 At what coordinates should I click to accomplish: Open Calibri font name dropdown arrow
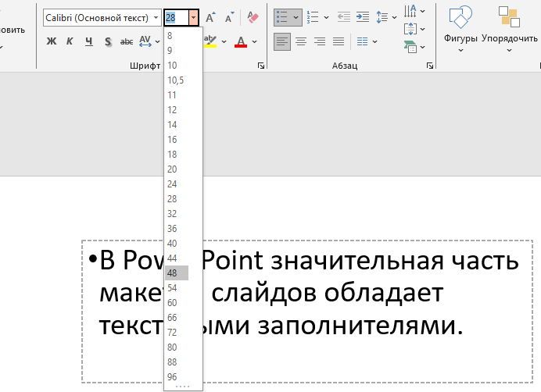tap(156, 18)
